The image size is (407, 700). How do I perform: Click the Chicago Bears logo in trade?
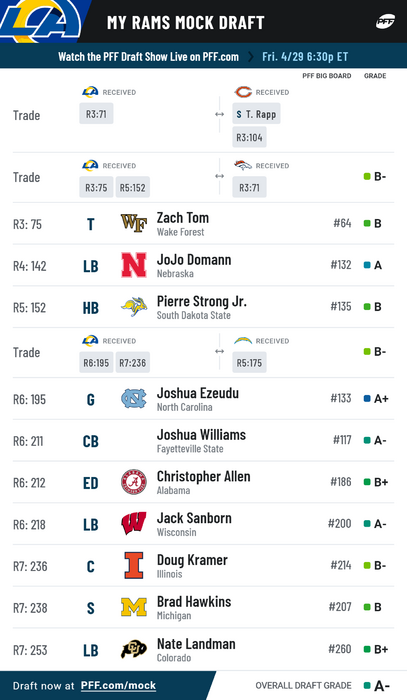tap(243, 92)
